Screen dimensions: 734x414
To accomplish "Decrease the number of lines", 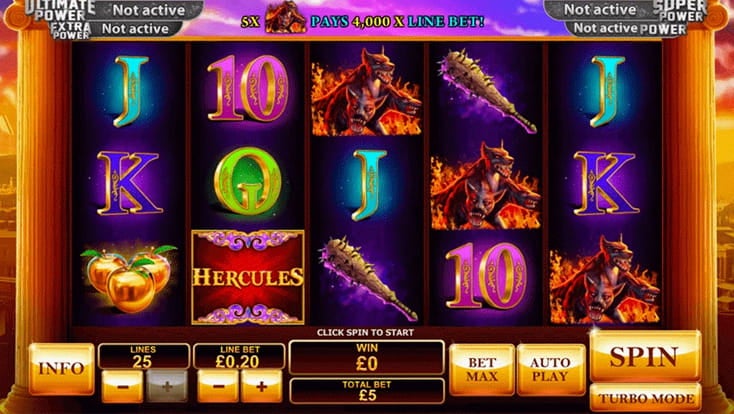I will [x=122, y=386].
